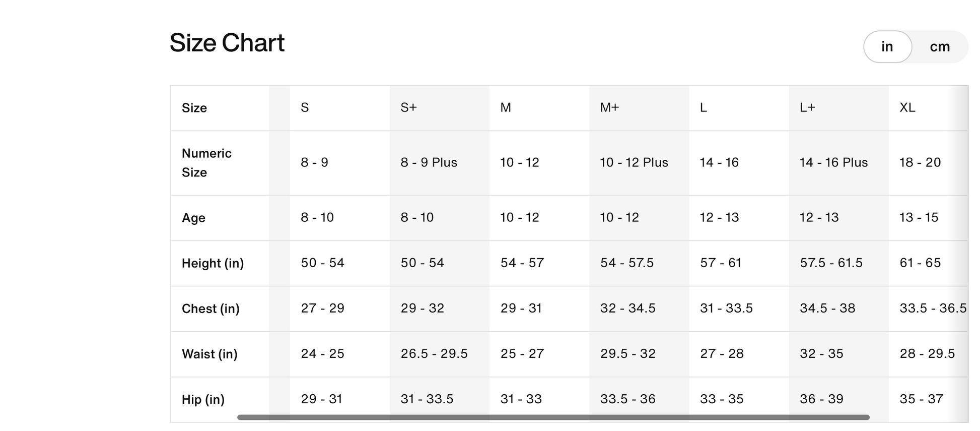Switch units to cm toggle
The height and width of the screenshot is (431, 980).
tap(940, 47)
